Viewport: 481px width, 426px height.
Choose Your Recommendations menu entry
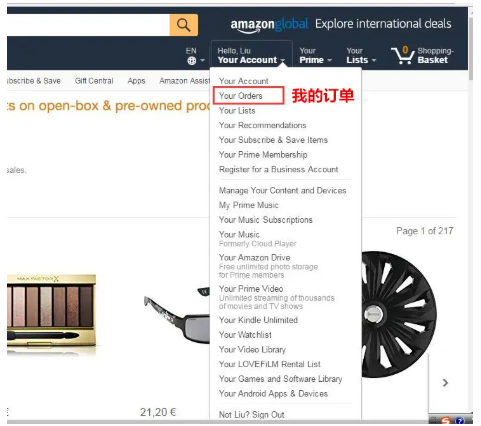[x=263, y=125]
